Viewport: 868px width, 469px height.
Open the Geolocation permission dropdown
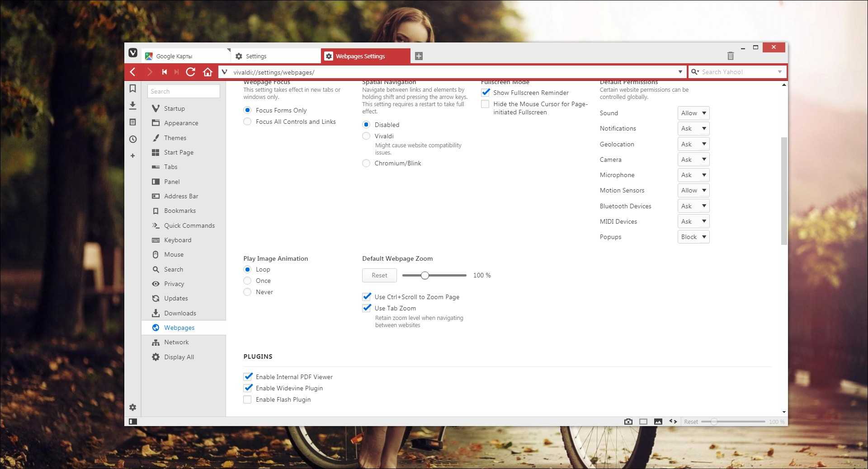pyautogui.click(x=693, y=144)
